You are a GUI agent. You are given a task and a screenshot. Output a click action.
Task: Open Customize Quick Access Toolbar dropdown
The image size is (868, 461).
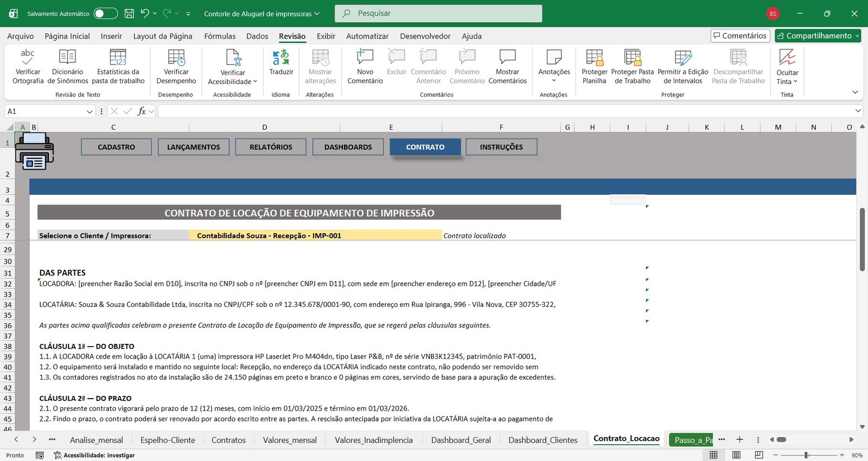click(188, 14)
